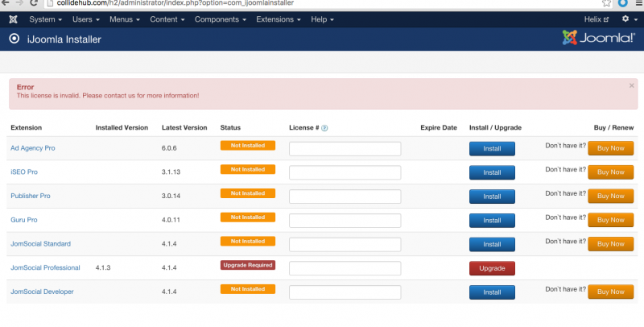Buy Now for JomSocial Developer

611,292
